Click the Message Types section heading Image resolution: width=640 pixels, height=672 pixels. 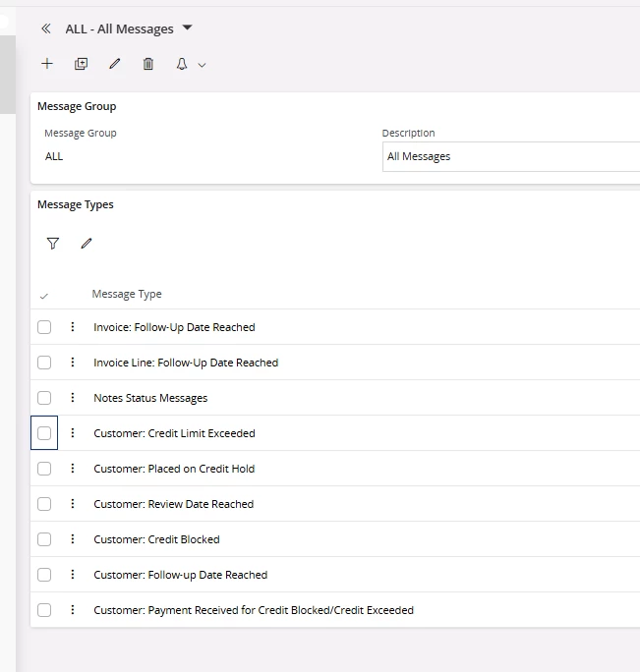(76, 204)
